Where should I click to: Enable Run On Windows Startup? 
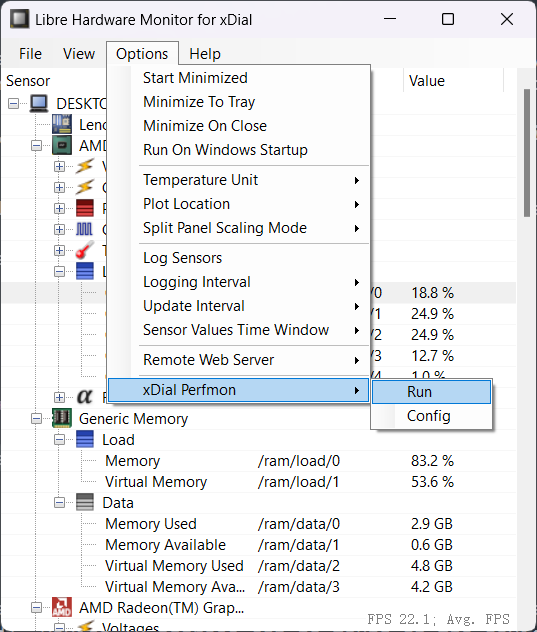[239, 150]
